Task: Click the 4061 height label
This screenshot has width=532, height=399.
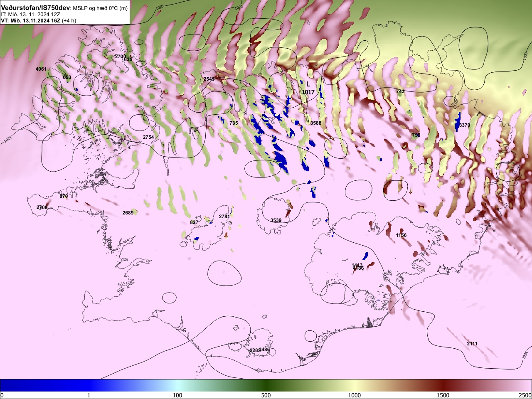Action: (x=41, y=69)
